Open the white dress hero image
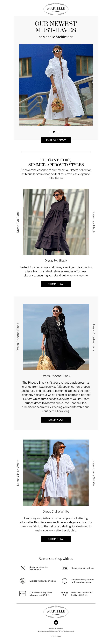Image resolution: width=112 pixels, height=644 pixels. (x=56, y=85)
